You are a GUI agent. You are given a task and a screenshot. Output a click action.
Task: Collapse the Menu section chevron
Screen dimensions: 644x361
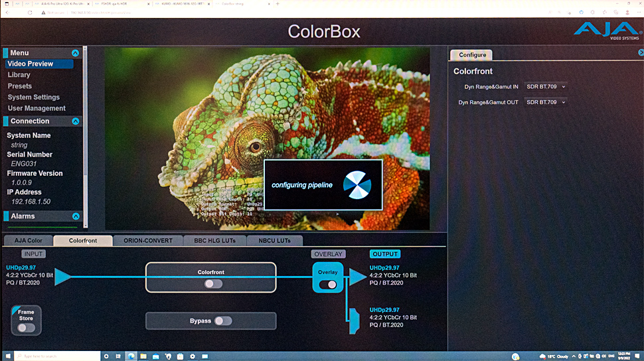(75, 53)
